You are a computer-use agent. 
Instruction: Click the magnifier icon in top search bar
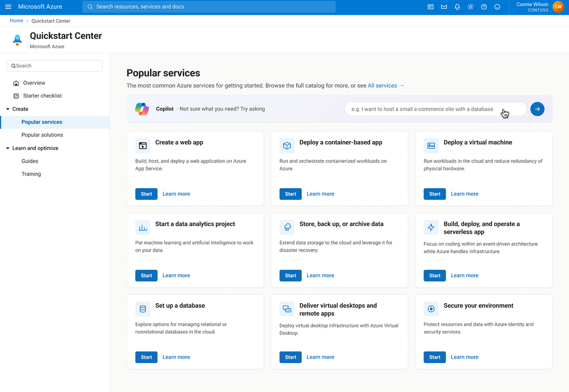tap(90, 7)
